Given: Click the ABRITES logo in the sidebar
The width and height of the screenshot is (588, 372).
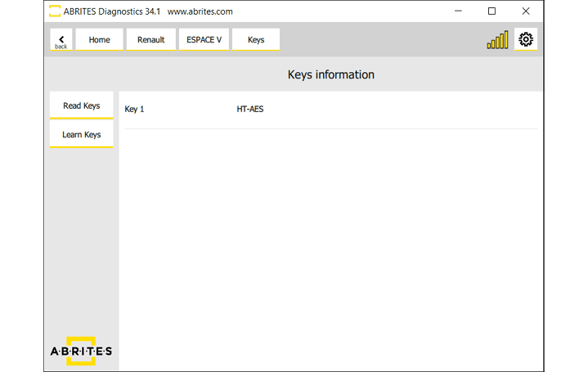Looking at the screenshot, I should tap(81, 351).
